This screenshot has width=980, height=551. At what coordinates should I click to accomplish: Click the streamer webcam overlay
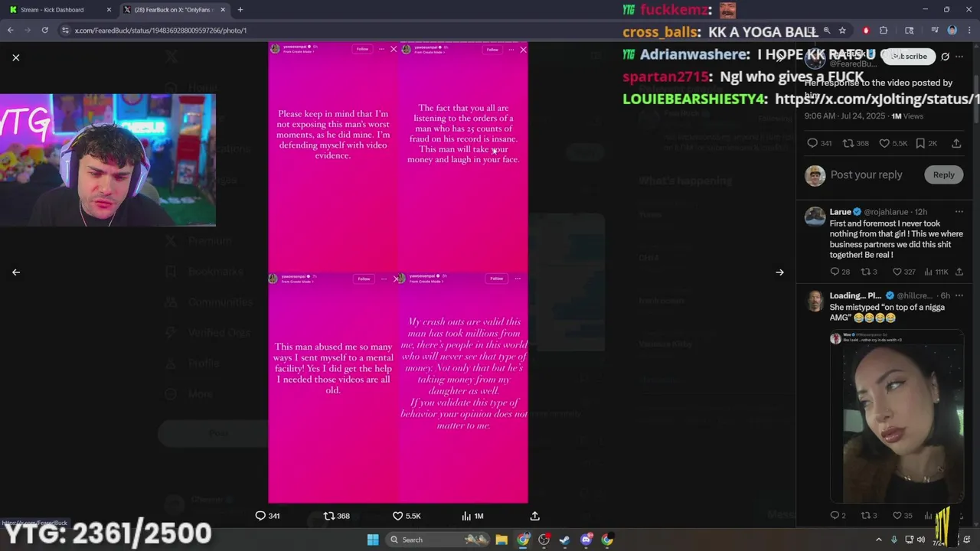coord(108,160)
